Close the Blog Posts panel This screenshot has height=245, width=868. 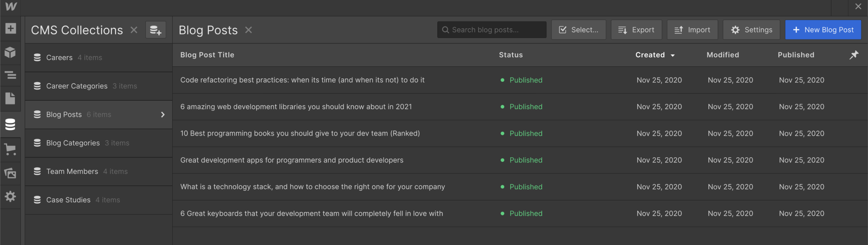(x=249, y=30)
